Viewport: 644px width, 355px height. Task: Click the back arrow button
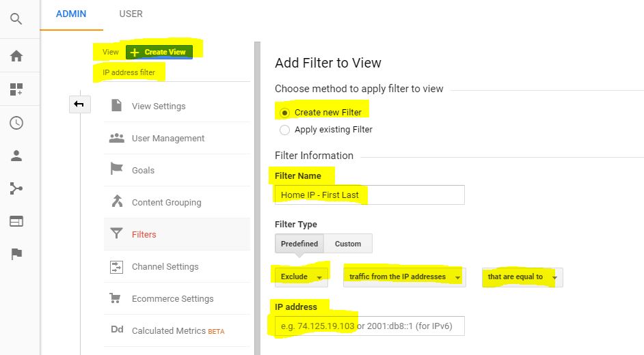click(x=79, y=104)
